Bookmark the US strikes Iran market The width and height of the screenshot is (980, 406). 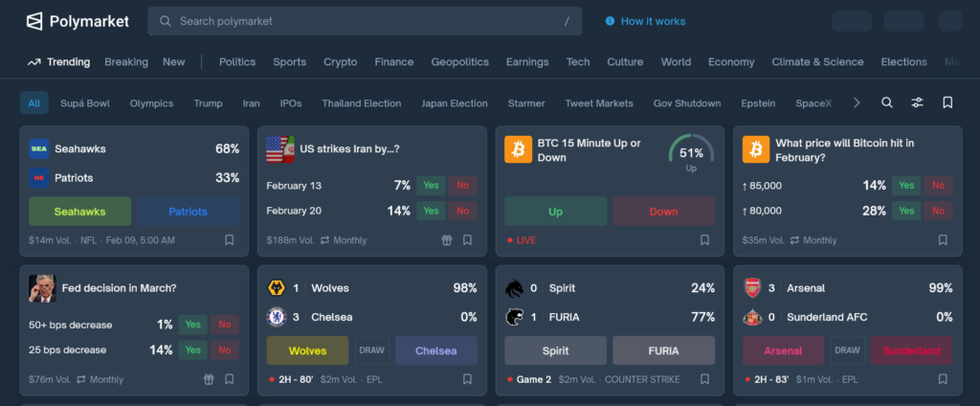click(x=467, y=240)
